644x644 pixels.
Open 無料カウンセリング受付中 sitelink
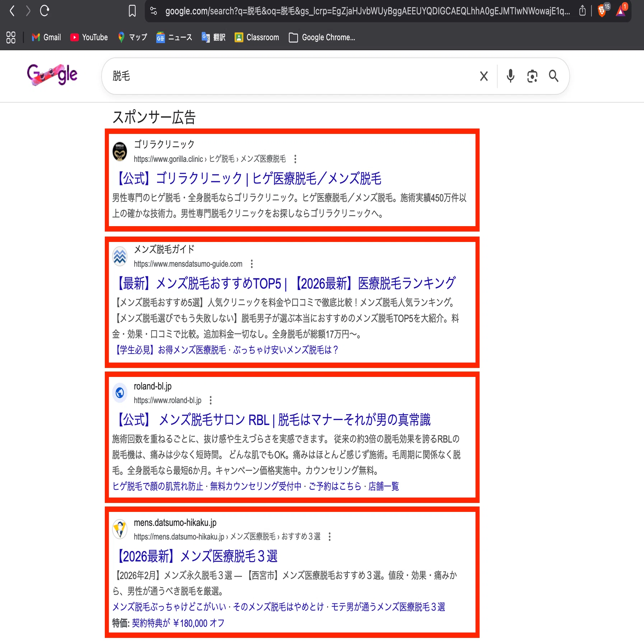[x=256, y=486]
